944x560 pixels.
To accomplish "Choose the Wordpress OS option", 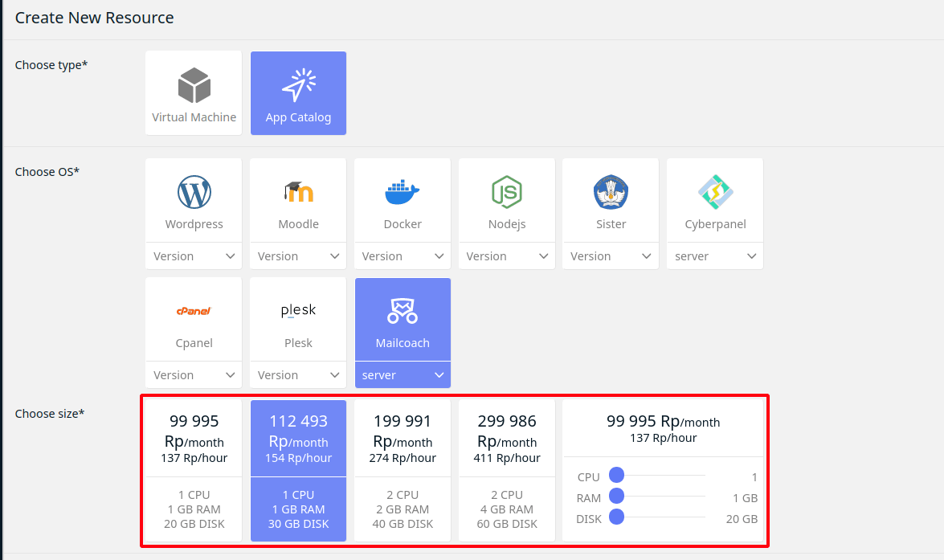I will [193, 199].
